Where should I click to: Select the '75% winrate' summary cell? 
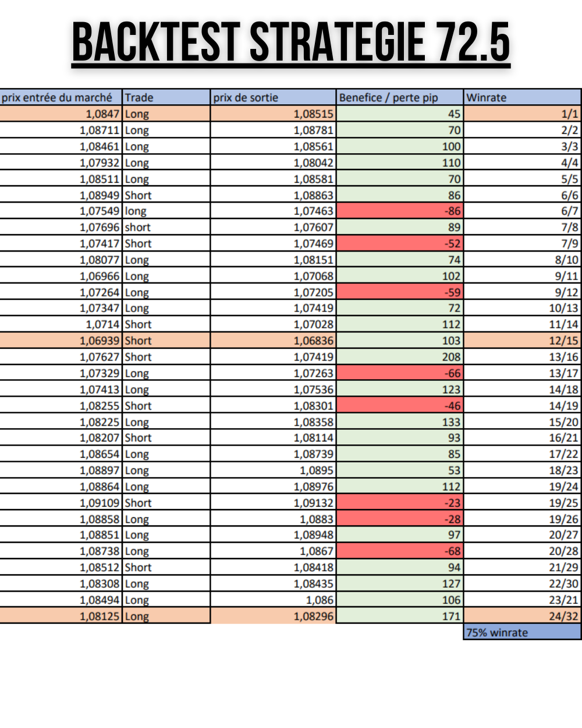tap(522, 632)
